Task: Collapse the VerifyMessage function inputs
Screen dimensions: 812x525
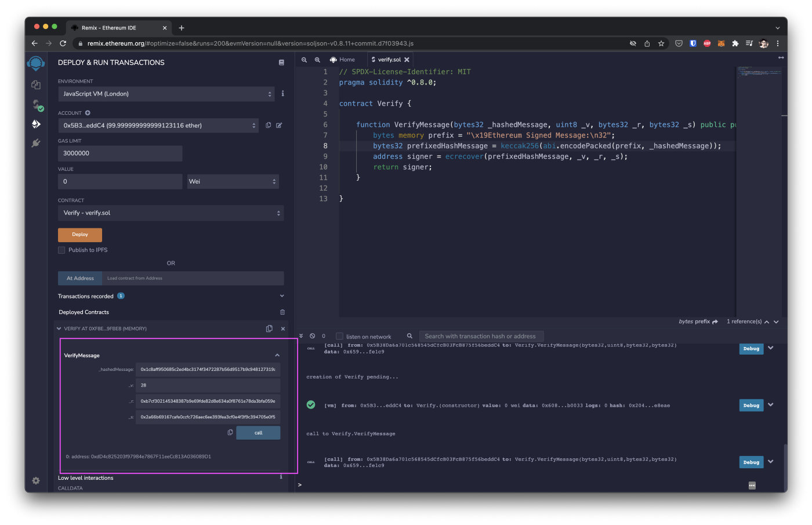Action: [277, 355]
